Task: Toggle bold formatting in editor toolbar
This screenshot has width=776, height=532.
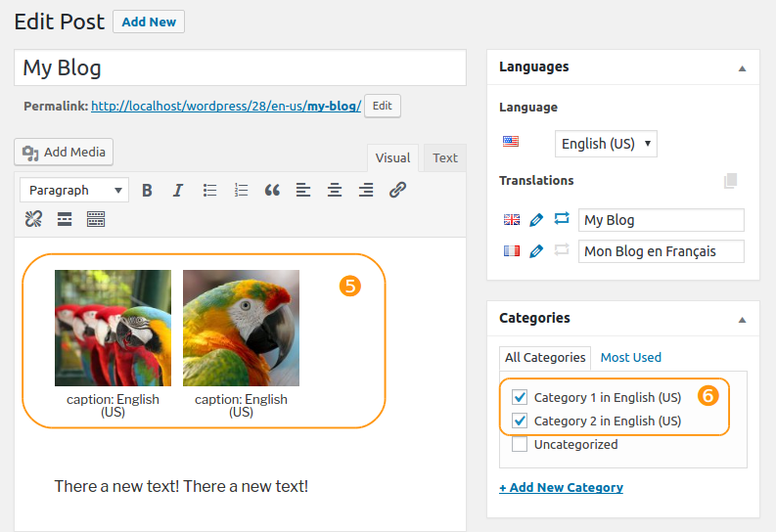Action: pos(147,191)
